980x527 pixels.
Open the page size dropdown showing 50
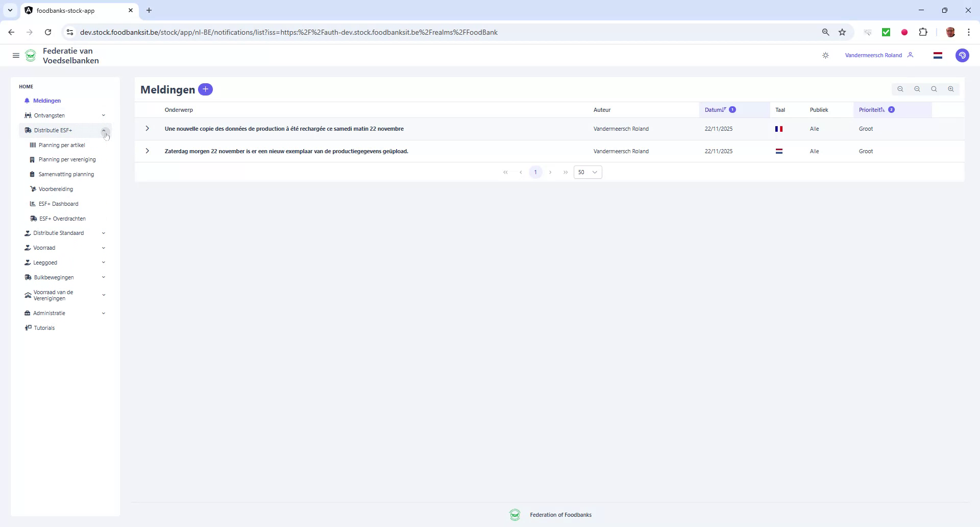pyautogui.click(x=587, y=172)
